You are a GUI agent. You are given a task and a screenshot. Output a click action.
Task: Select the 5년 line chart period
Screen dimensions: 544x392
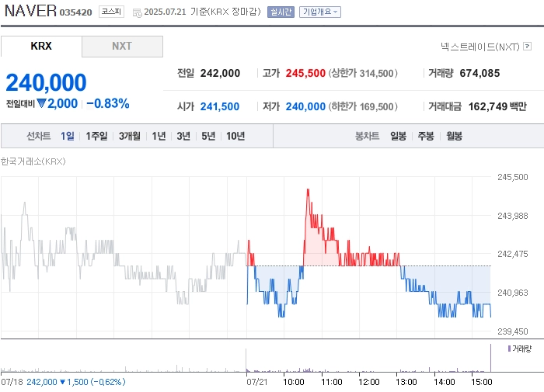(x=208, y=136)
